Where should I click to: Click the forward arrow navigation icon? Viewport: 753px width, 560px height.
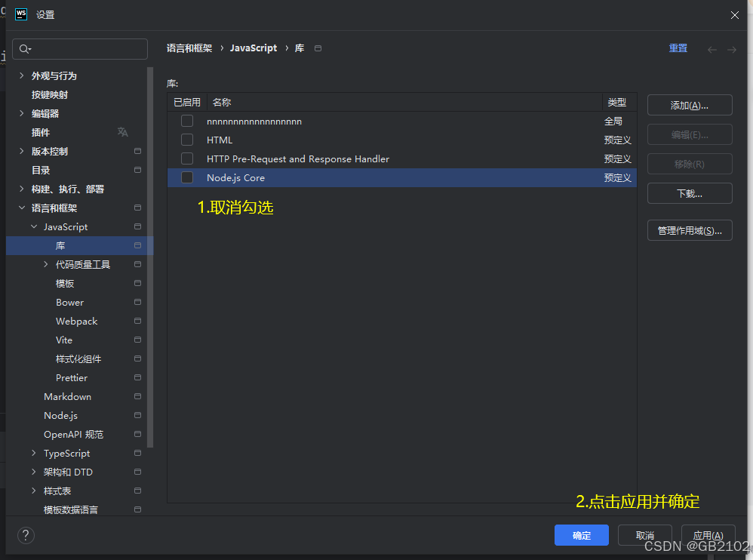coord(731,50)
